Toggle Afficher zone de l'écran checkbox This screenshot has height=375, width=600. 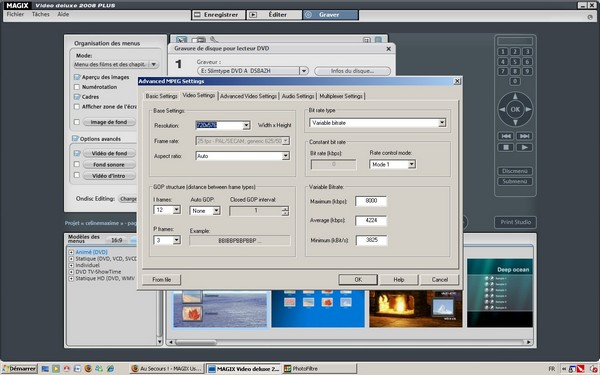click(77, 107)
